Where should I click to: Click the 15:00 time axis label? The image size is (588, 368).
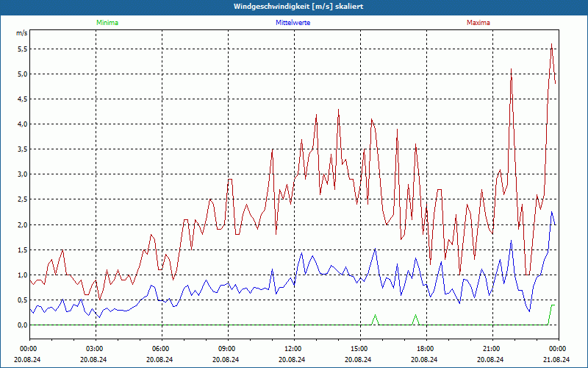(x=358, y=349)
